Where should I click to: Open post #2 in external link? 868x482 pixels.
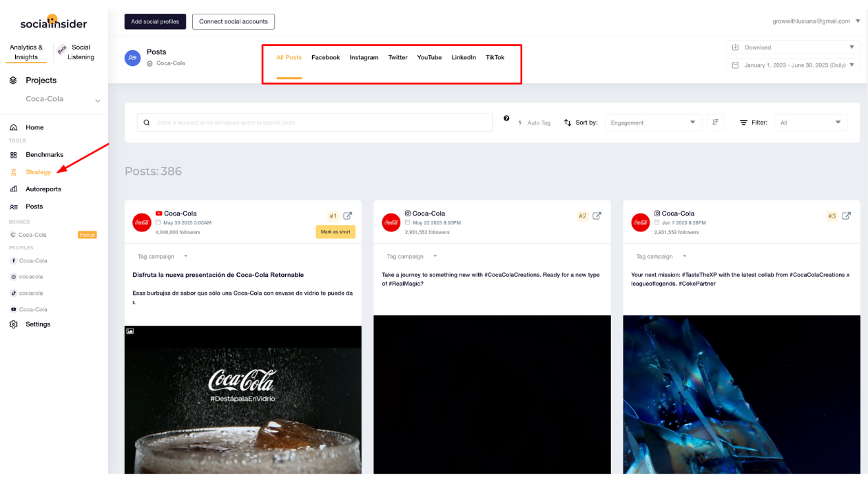597,216
